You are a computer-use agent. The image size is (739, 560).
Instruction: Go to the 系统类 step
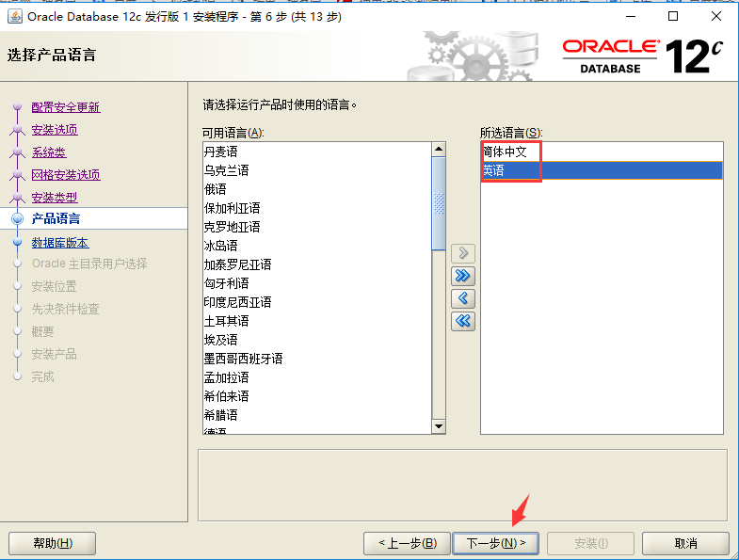49,152
